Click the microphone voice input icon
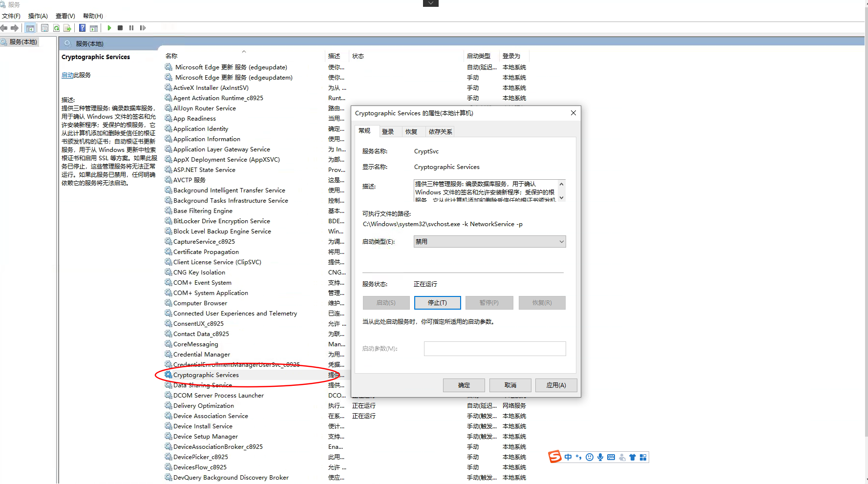 click(600, 457)
